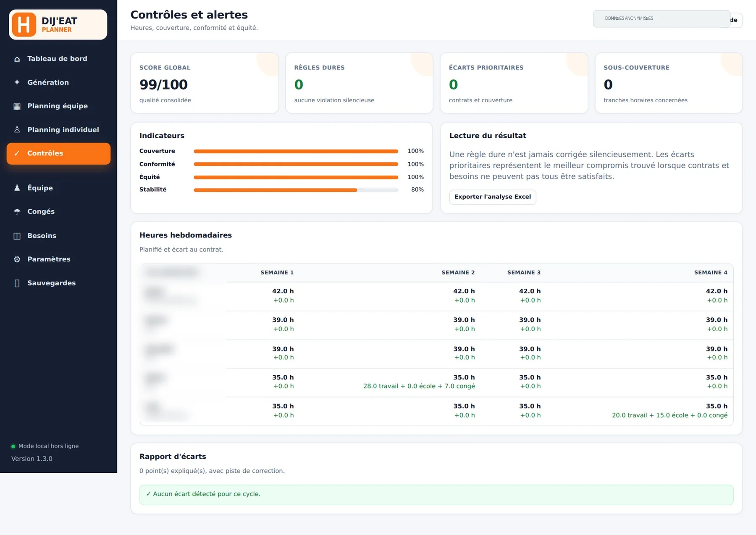Click the Sous-couverture card value 0
This screenshot has width=756, height=535.
click(608, 84)
